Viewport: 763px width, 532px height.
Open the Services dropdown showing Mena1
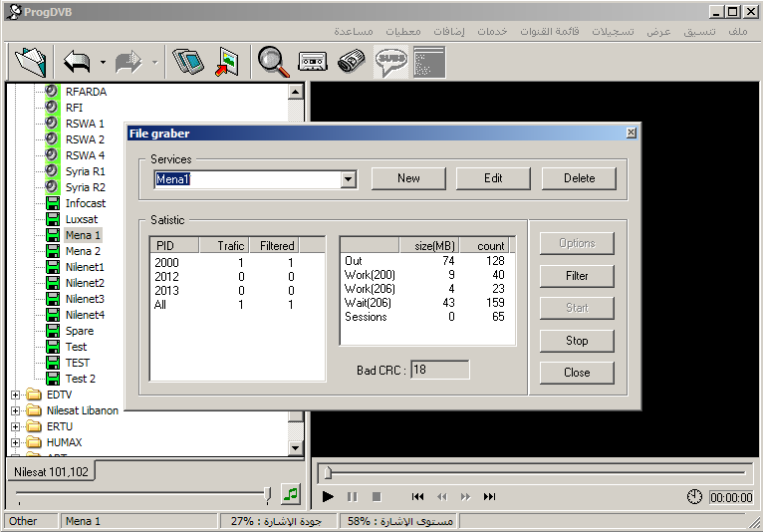point(348,179)
